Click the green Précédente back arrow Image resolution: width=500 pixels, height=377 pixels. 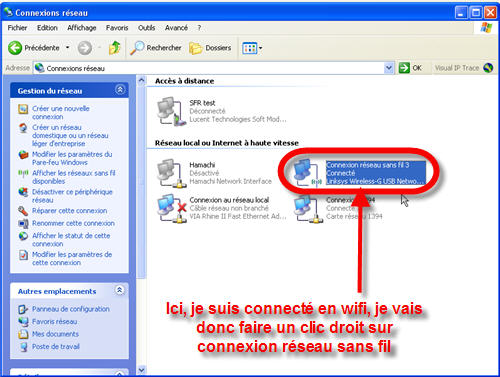pos(15,48)
